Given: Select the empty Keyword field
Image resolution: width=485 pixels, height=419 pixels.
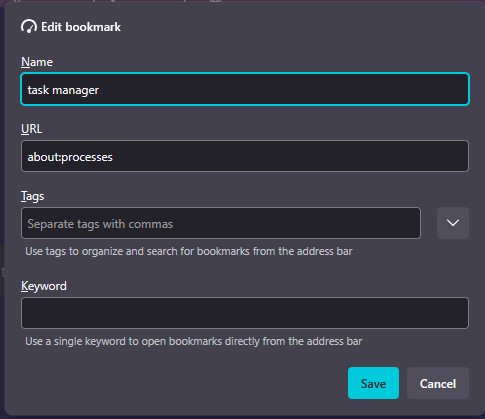Looking at the screenshot, I should 245,313.
